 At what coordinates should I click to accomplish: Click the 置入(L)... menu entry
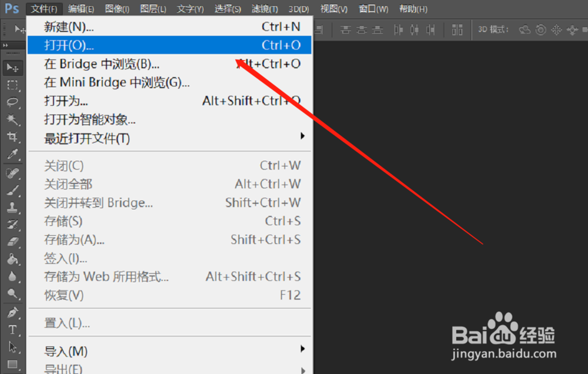click(169, 323)
